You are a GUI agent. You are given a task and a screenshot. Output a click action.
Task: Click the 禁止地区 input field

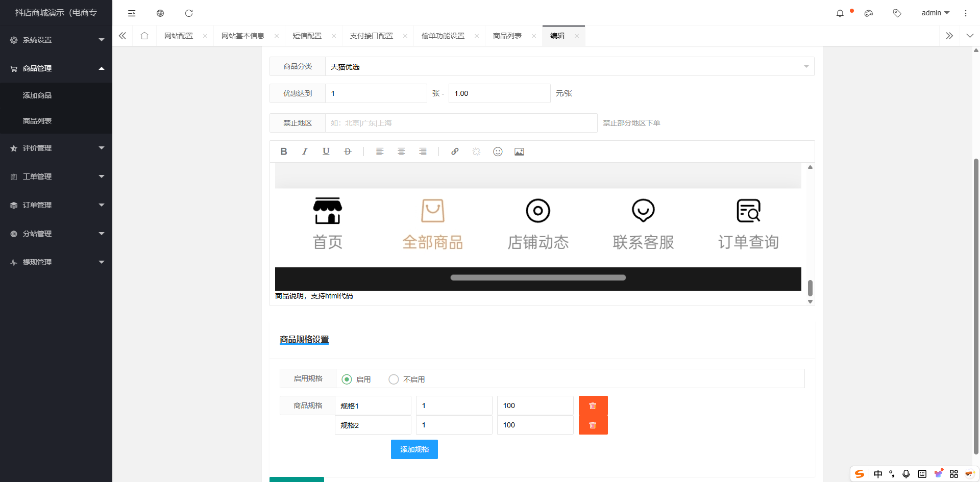[x=461, y=123]
